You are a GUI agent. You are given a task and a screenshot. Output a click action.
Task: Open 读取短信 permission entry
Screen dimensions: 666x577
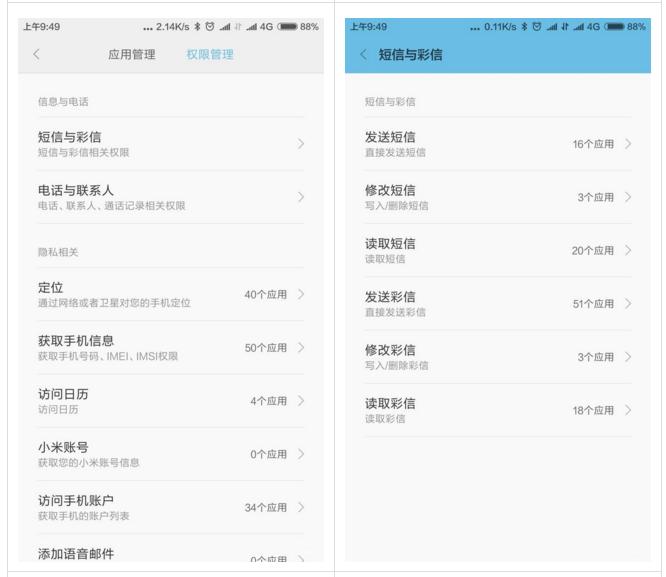498,250
